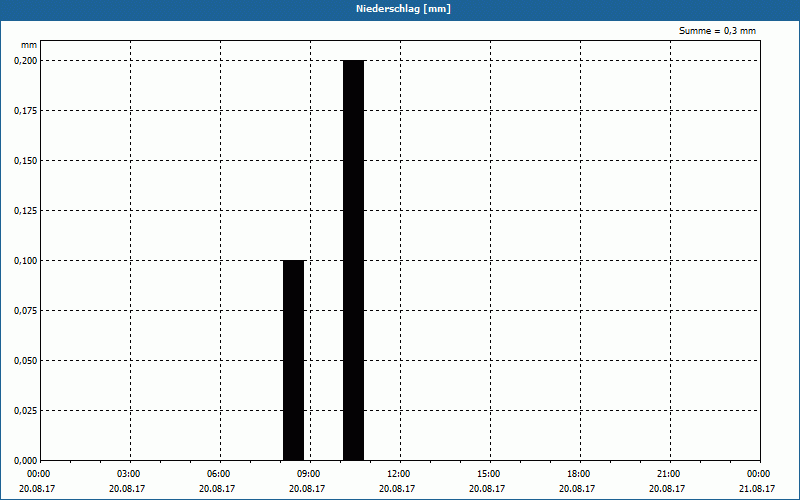Click the 00:00 label above 21.08.17
800x500 pixels.
coord(758,474)
